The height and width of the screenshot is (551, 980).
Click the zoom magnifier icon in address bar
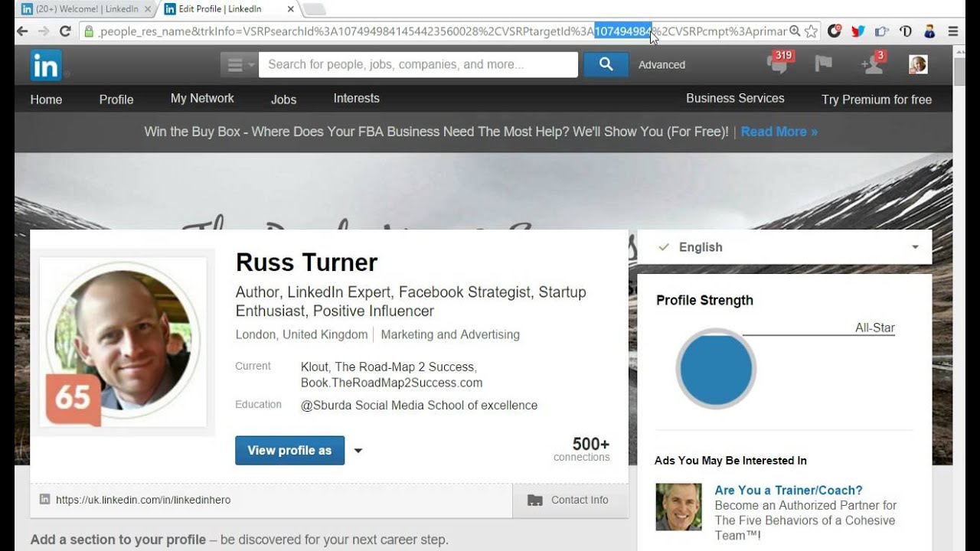point(795,31)
